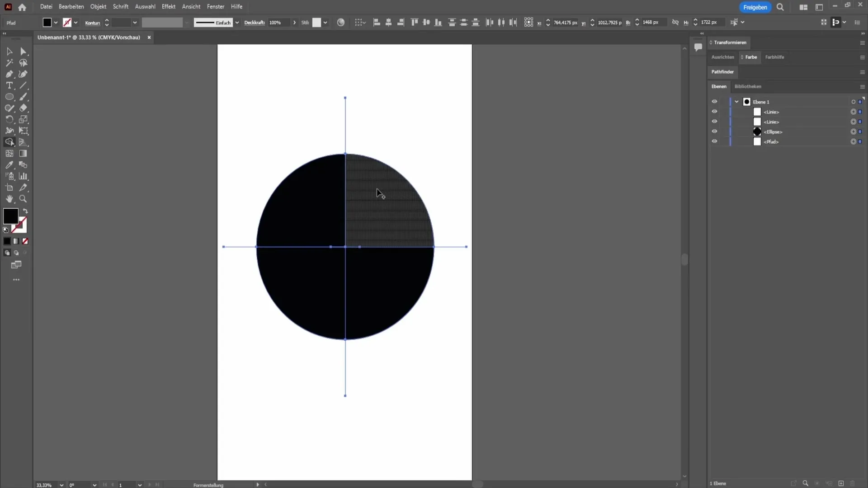Select the Zoom tool in toolbar
This screenshot has height=488, width=868.
point(23,198)
